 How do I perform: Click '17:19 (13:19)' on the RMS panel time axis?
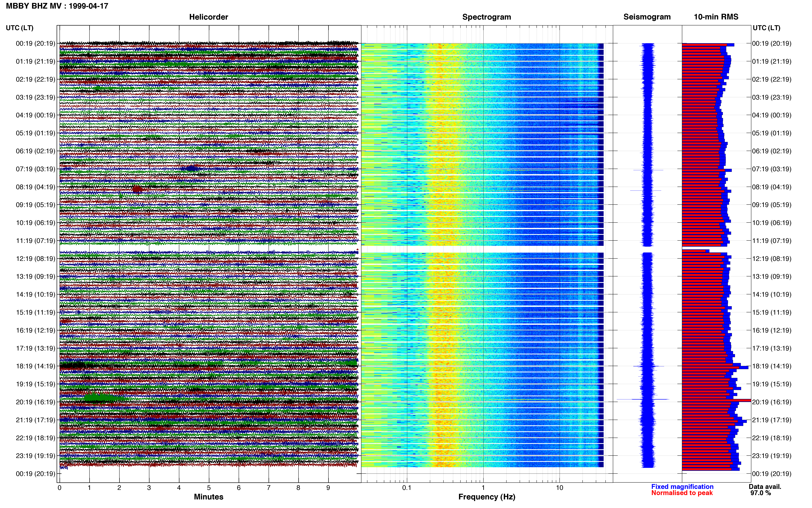tap(771, 348)
